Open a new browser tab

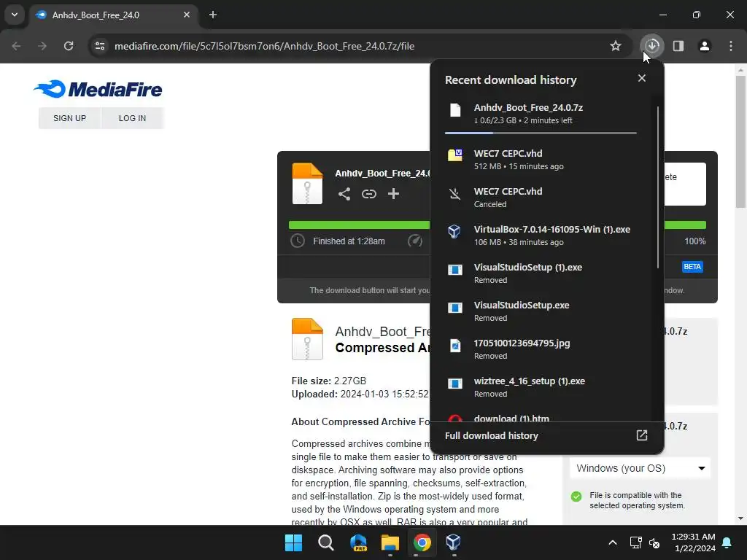click(213, 15)
